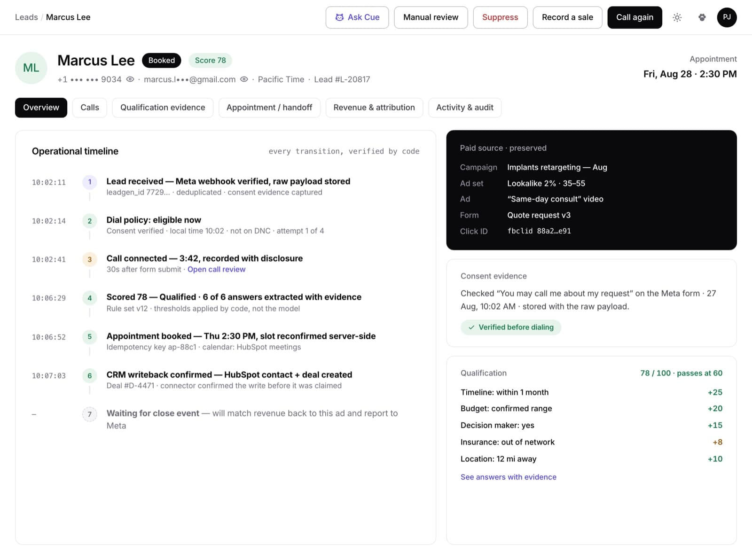The width and height of the screenshot is (752, 560).
Task: Open the Qualification evidence tab
Action: coord(163,108)
